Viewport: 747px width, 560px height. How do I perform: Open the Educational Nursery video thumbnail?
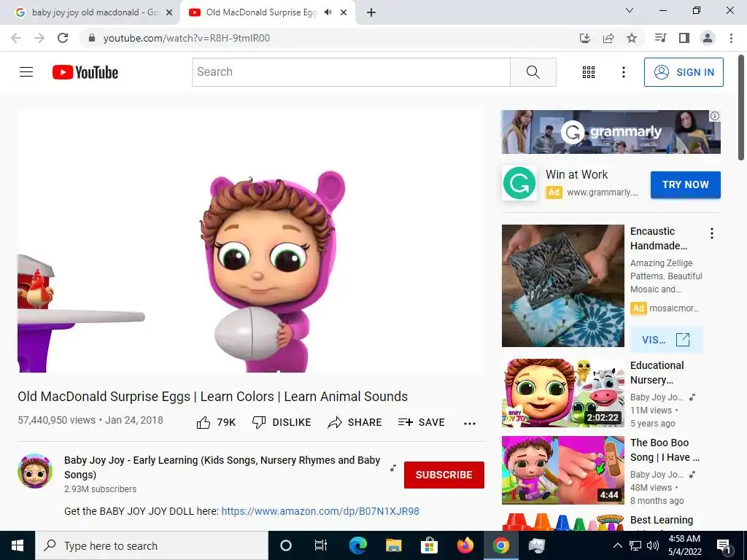coord(562,393)
